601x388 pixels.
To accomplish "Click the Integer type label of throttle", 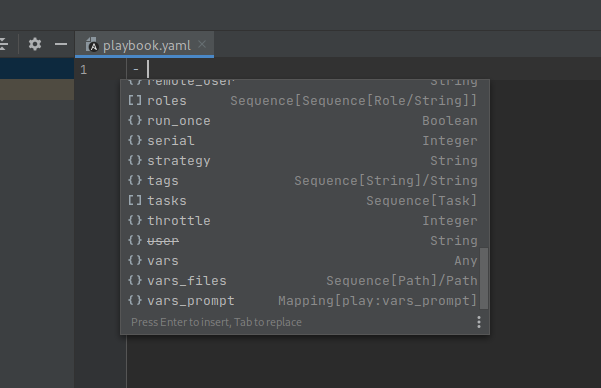I will coord(450,221).
